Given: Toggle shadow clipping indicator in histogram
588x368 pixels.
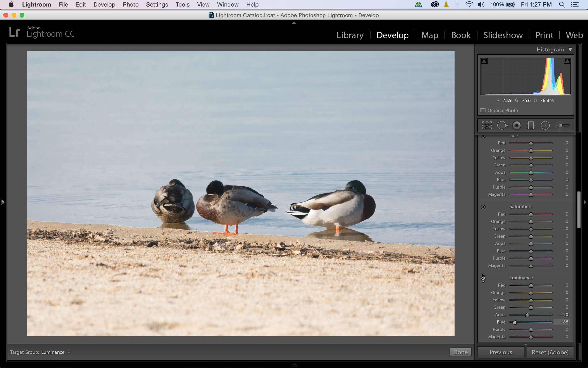Looking at the screenshot, I should pyautogui.click(x=484, y=61).
